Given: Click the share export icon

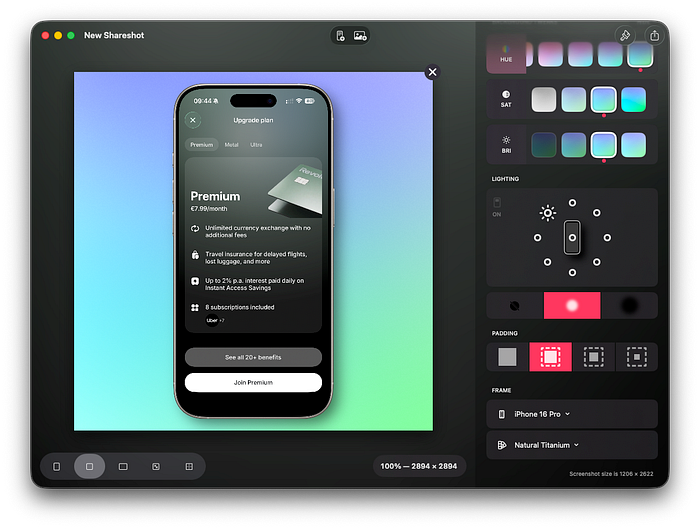Looking at the screenshot, I should (654, 35).
